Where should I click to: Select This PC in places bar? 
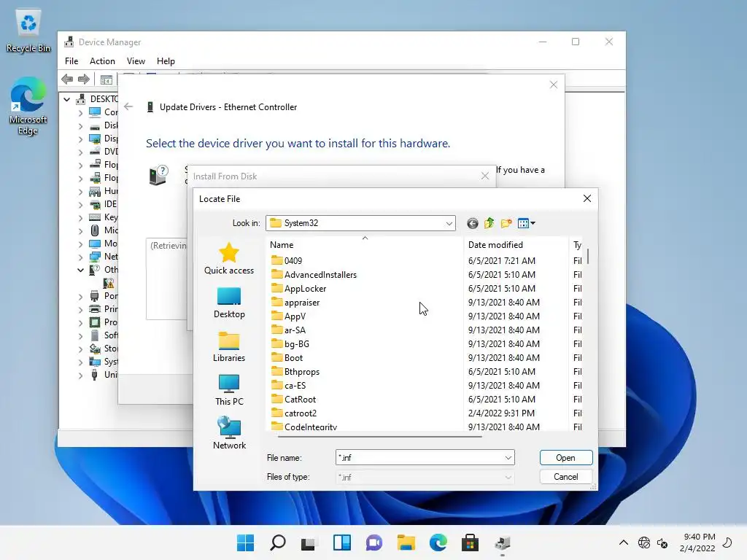pos(228,391)
